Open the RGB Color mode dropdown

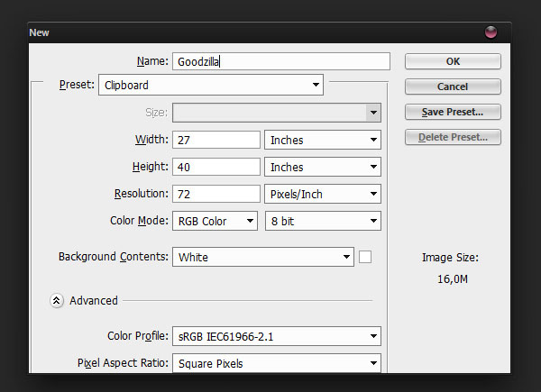(215, 221)
